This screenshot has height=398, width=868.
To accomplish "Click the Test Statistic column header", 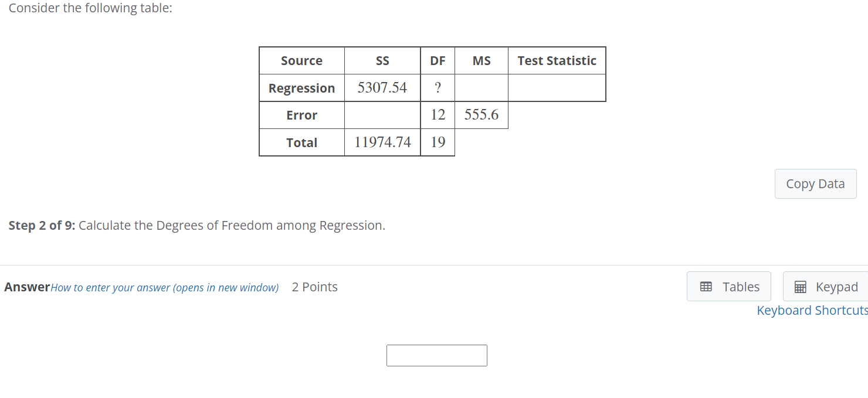I will 557,60.
